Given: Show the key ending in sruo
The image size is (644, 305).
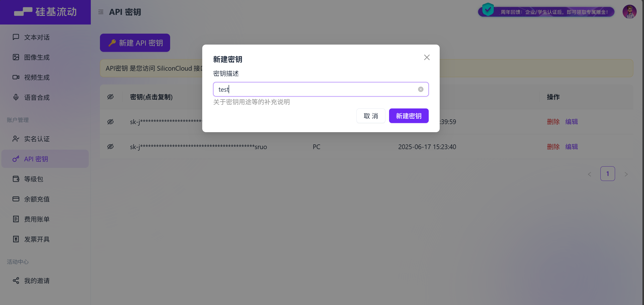Looking at the screenshot, I should [110, 147].
